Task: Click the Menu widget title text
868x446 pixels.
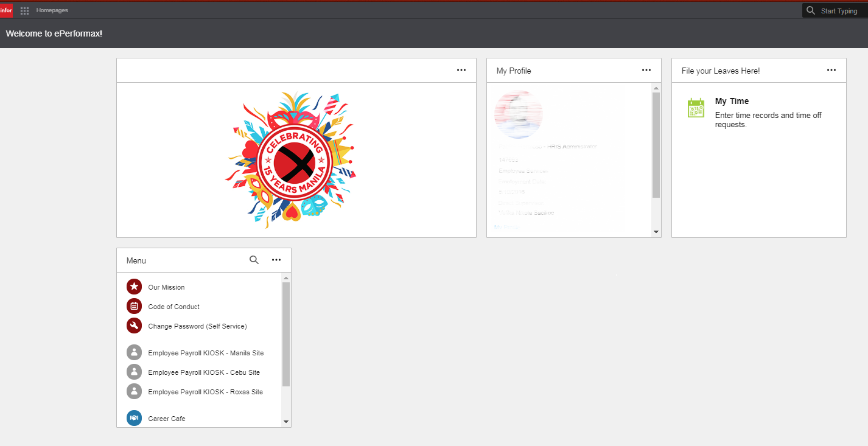Action: pos(136,260)
